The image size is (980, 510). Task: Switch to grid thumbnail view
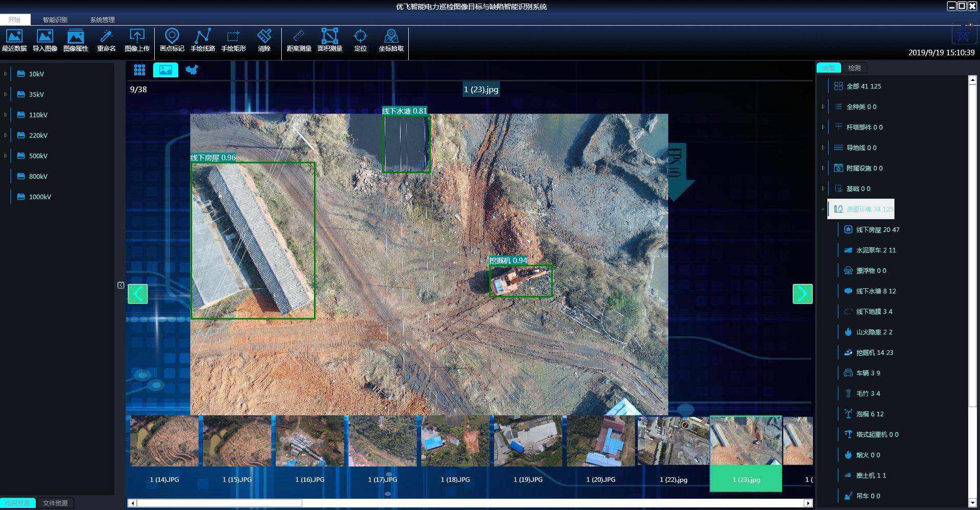(x=139, y=70)
